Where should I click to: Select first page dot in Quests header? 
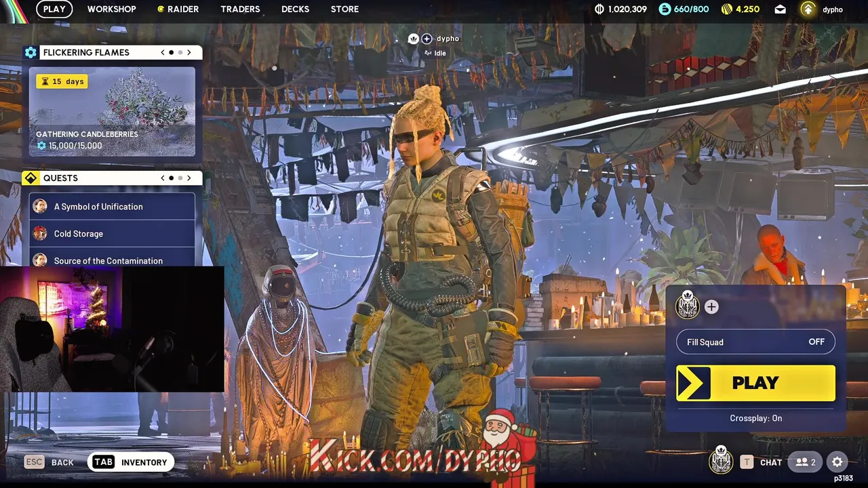tap(171, 178)
